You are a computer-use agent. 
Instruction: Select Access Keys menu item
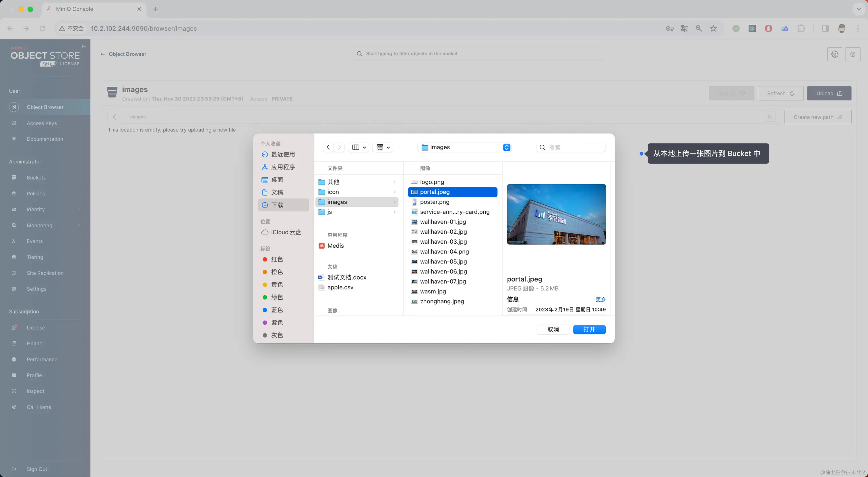42,123
